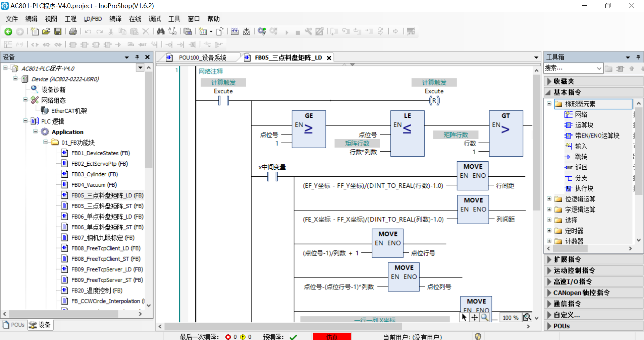
Task: Expand the 定时器 folder
Action: tap(549, 230)
